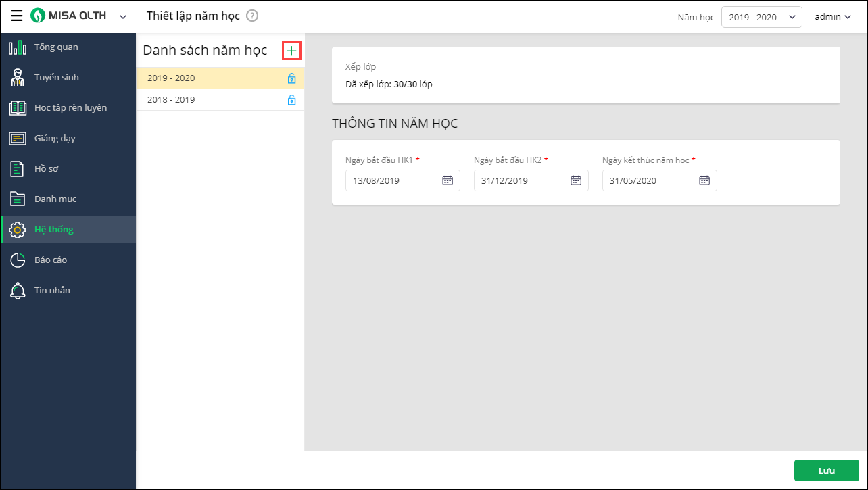This screenshot has width=868, height=490.
Task: Click the help question mark icon
Action: [x=252, y=16]
